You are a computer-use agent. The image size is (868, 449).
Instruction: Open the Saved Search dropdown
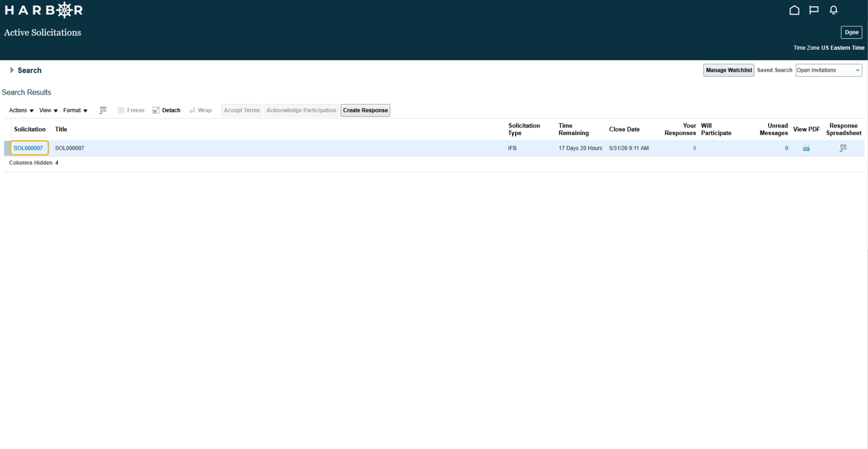point(829,70)
